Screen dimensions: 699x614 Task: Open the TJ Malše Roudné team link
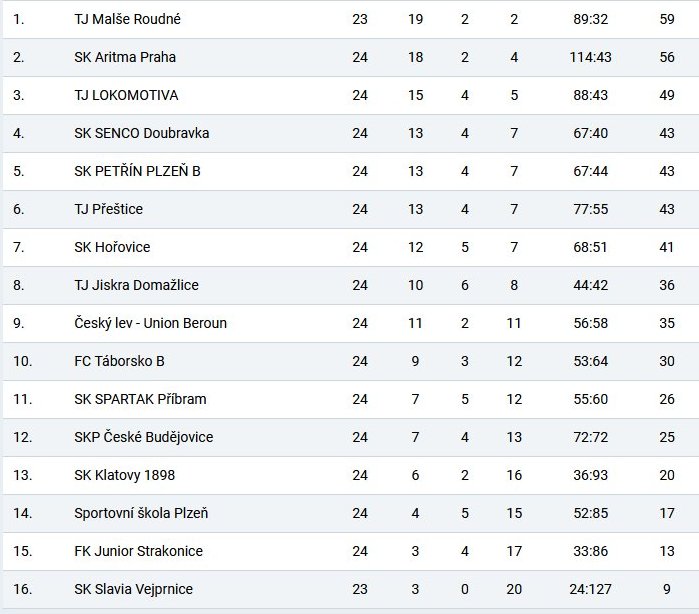[x=127, y=19]
